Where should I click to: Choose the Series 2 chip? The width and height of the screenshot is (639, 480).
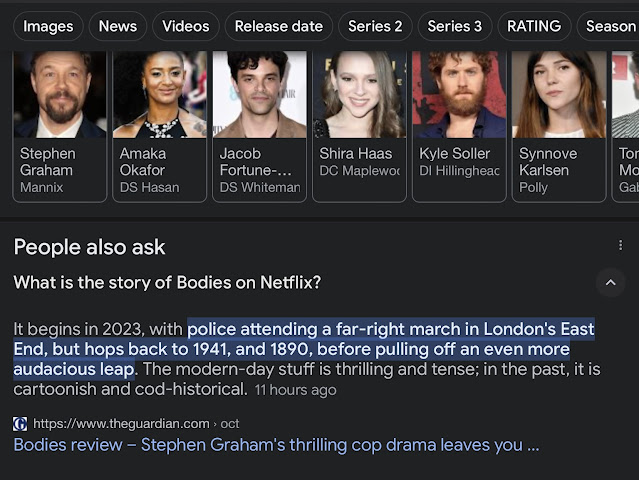tap(375, 26)
